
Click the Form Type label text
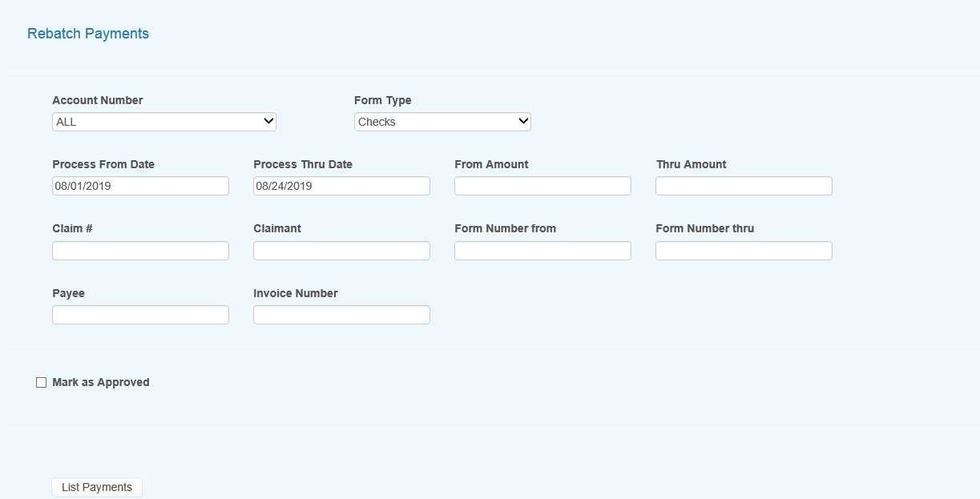point(383,100)
